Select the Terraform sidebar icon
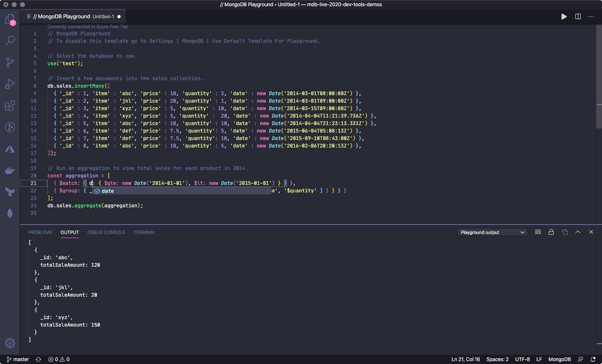This screenshot has width=602, height=364. pyautogui.click(x=10, y=192)
